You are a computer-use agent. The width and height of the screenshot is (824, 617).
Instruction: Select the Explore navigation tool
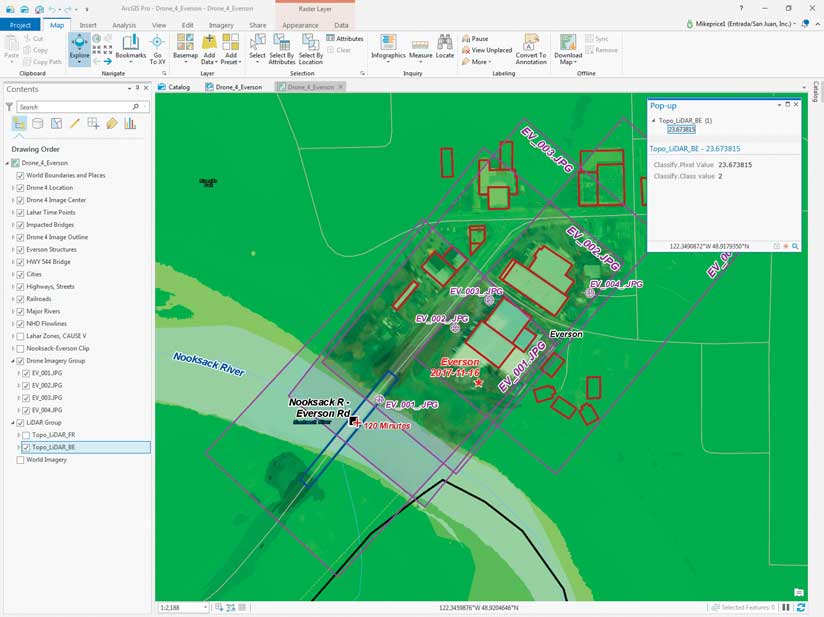point(79,48)
